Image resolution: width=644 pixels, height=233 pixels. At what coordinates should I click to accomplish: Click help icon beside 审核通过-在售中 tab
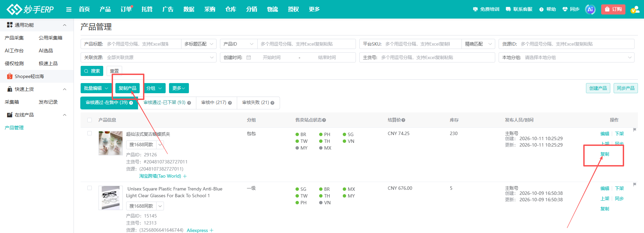pyautogui.click(x=131, y=103)
